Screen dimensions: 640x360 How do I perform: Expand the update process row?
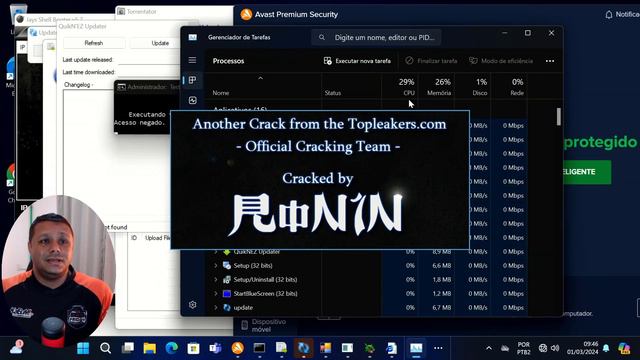pyautogui.click(x=216, y=307)
